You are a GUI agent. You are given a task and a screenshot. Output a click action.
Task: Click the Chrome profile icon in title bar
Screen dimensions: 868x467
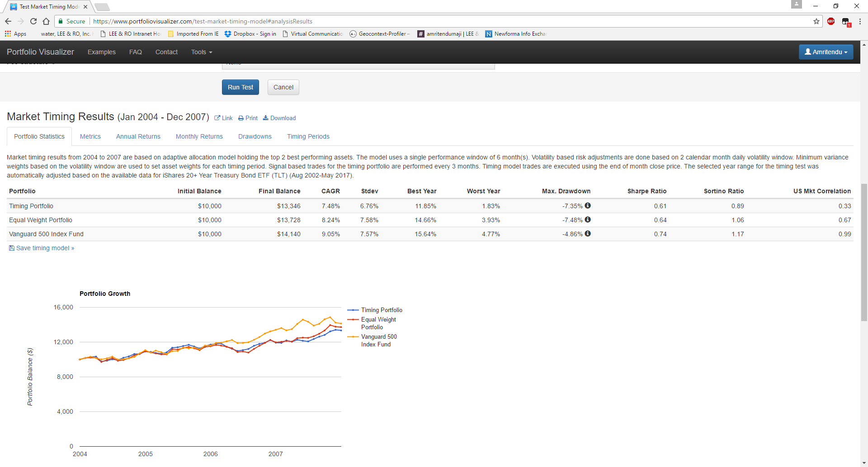797,5
